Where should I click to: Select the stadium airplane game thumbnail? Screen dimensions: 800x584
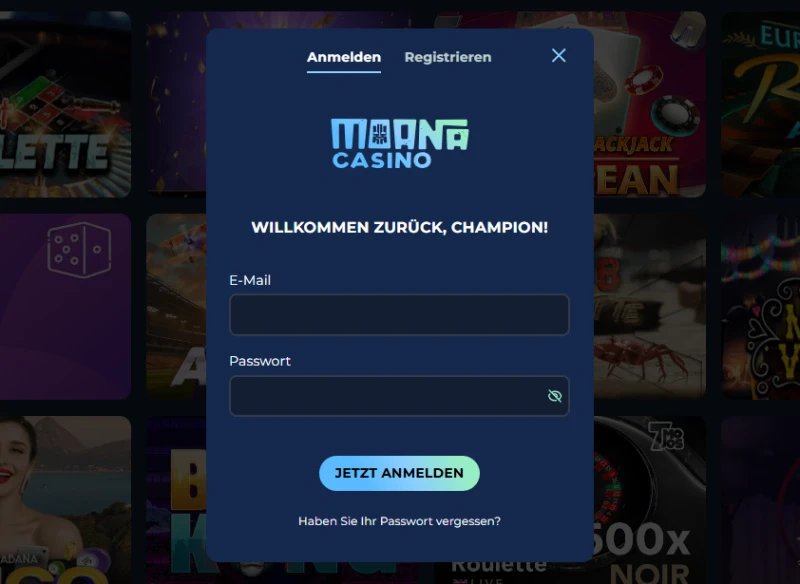[176, 307]
